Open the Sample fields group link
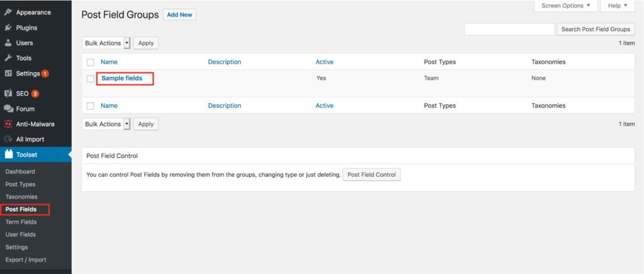The image size is (644, 274). pyautogui.click(x=122, y=78)
